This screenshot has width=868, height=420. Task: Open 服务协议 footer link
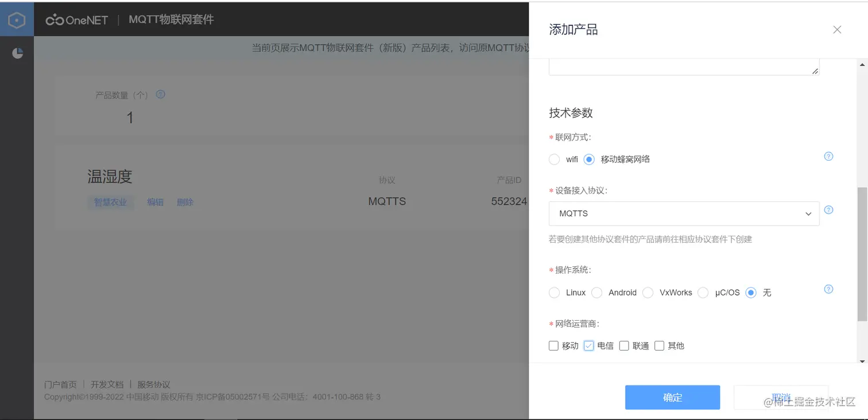click(x=153, y=384)
